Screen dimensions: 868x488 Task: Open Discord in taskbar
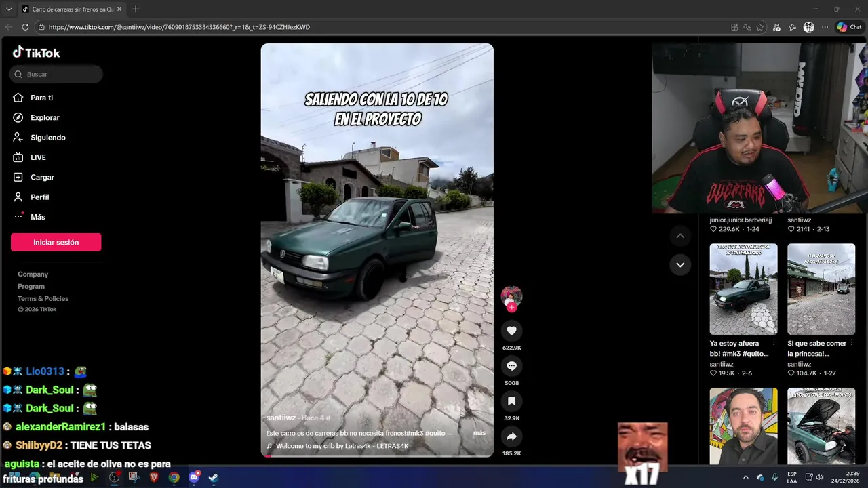coord(193,477)
